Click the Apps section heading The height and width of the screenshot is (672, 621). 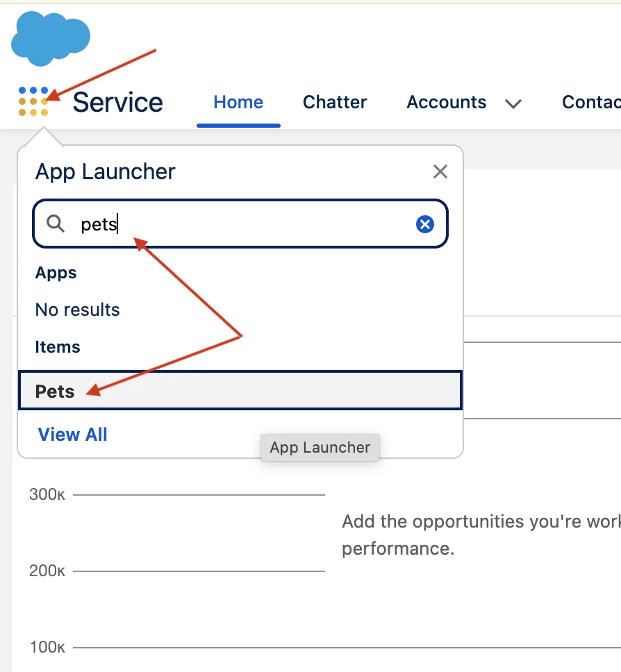pyautogui.click(x=56, y=273)
